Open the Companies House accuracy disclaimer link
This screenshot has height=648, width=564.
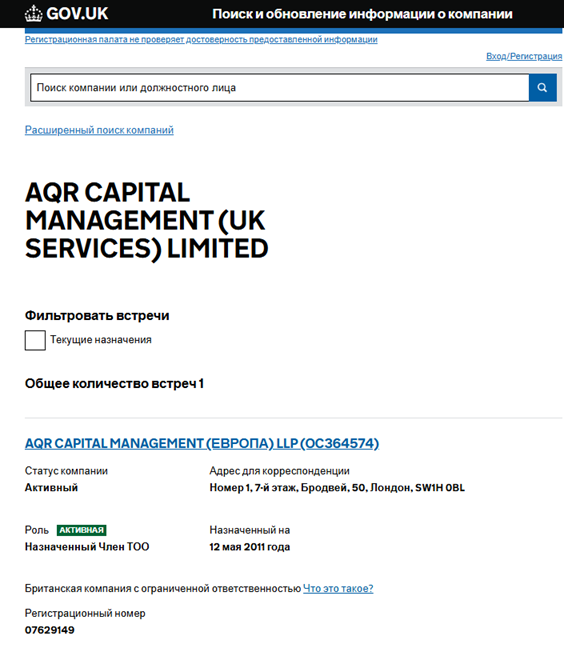[x=201, y=39]
